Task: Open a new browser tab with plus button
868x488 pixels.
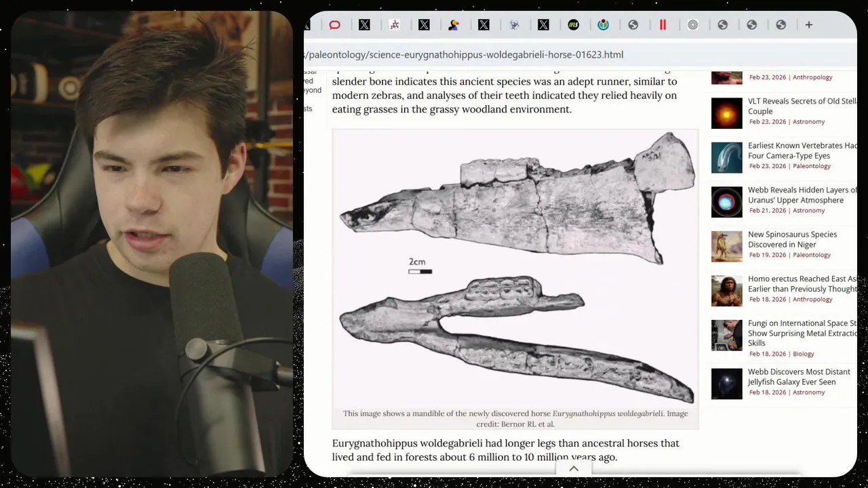Action: pos(809,25)
